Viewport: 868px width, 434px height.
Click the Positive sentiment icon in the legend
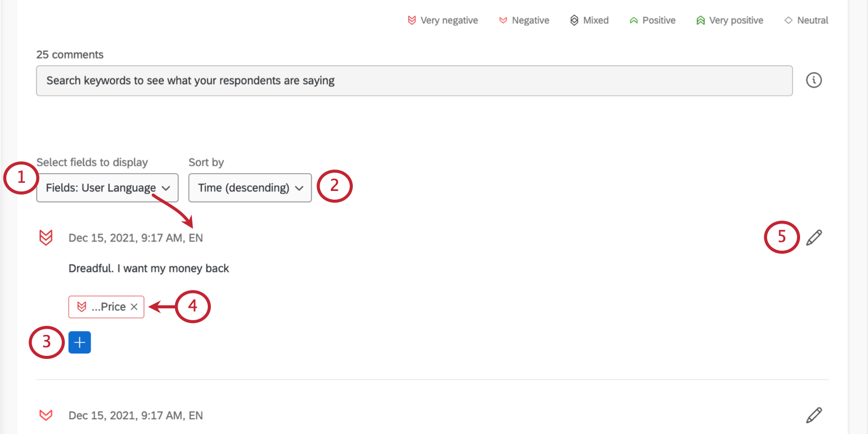click(x=633, y=20)
